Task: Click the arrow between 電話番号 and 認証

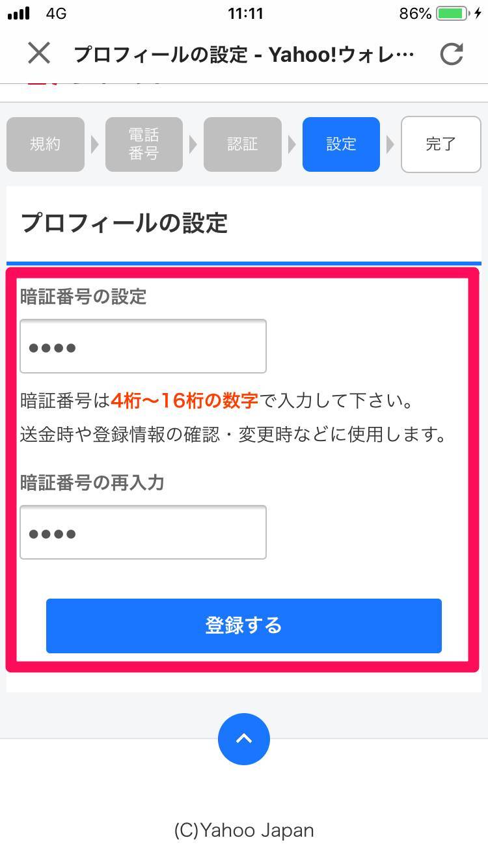Action: [193, 144]
